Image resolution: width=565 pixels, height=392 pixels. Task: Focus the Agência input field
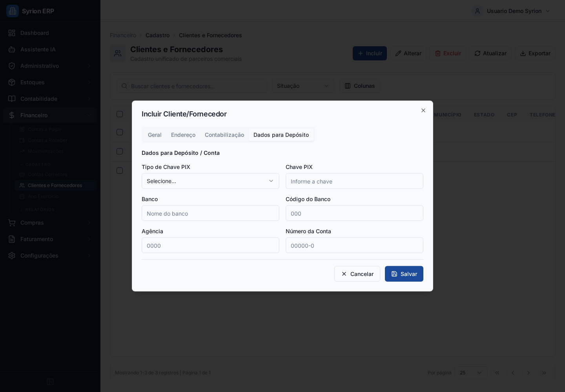click(x=210, y=245)
